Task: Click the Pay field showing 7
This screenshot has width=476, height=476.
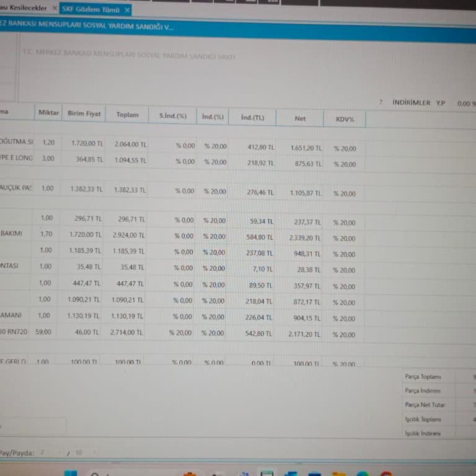Action: 50,452
